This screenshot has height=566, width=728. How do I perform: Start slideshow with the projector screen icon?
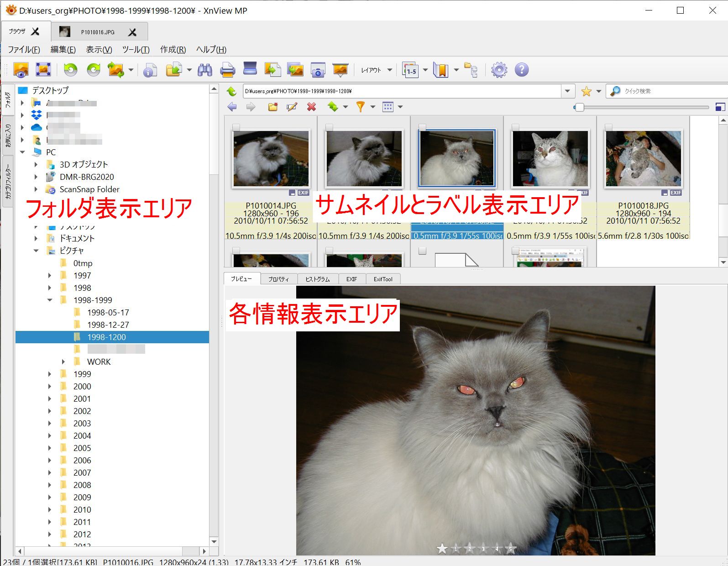pyautogui.click(x=340, y=70)
